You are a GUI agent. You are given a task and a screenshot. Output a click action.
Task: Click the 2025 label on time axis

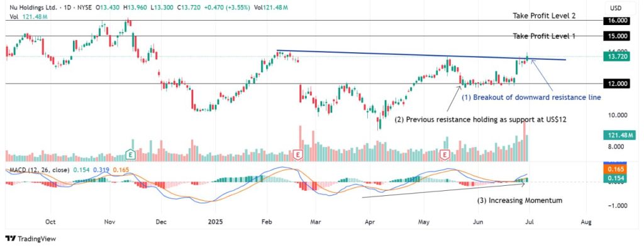pyautogui.click(x=215, y=222)
